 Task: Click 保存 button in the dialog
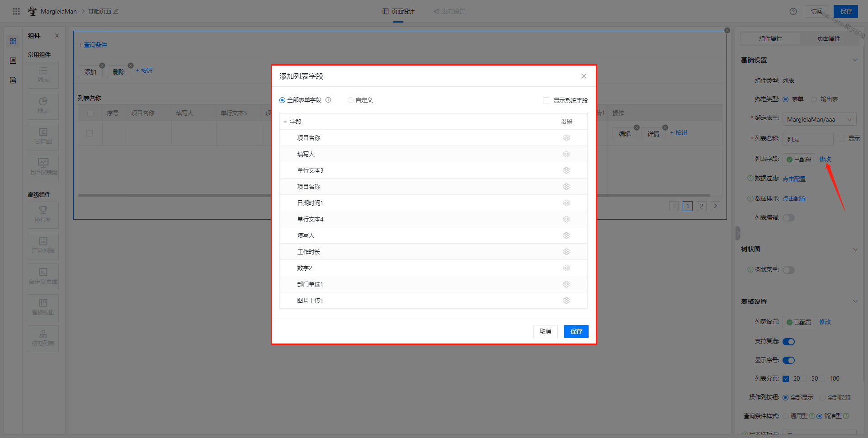point(576,331)
